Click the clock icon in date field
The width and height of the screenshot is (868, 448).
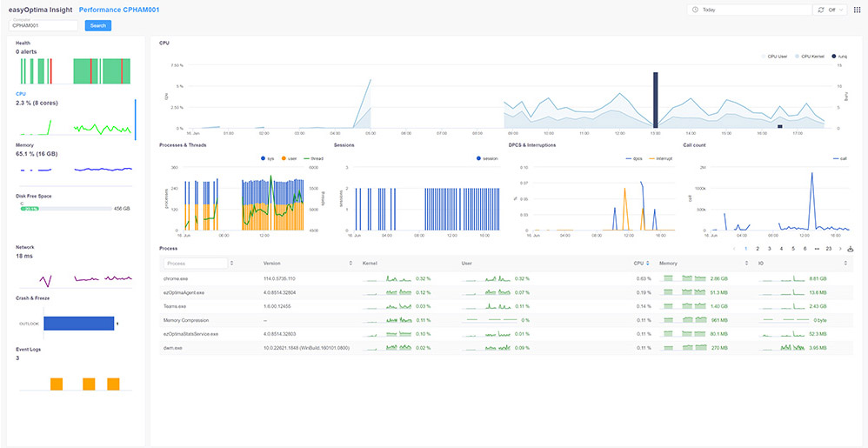pyautogui.click(x=695, y=10)
